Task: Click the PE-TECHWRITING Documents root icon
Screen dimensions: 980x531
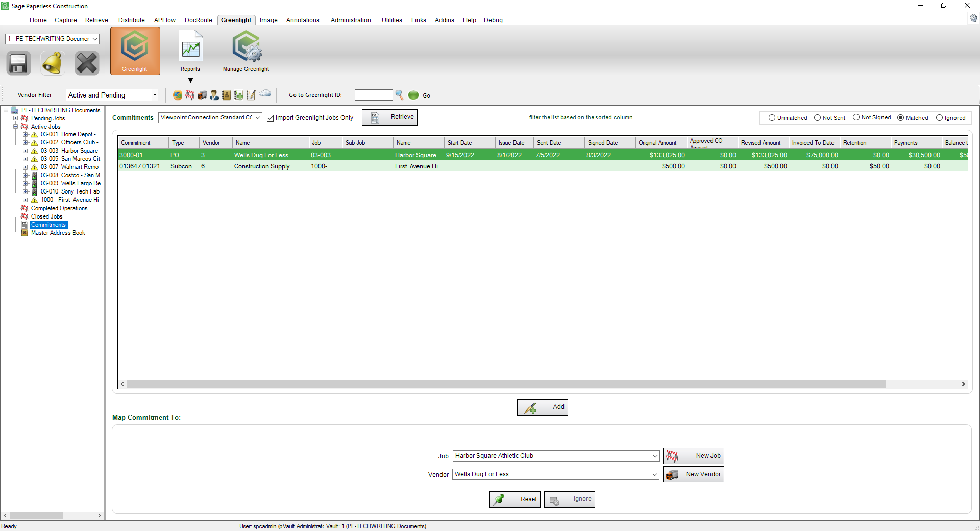Action: 15,110
